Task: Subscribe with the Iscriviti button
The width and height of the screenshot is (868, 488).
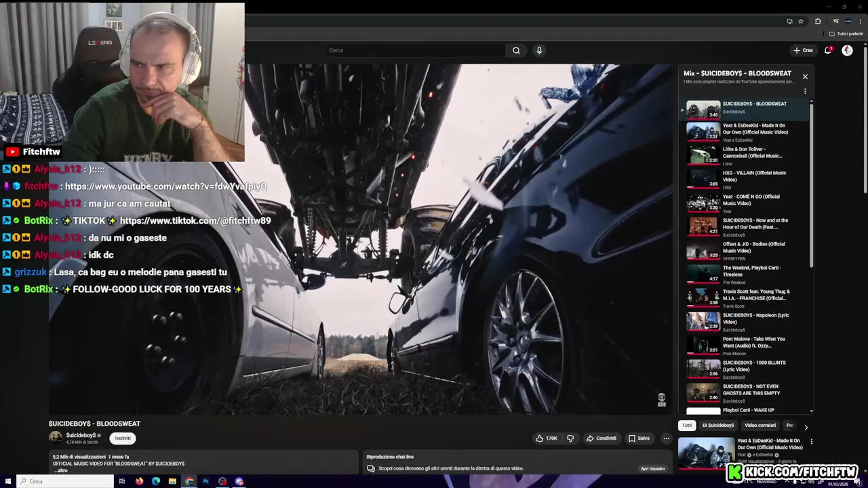Action: [x=123, y=439]
